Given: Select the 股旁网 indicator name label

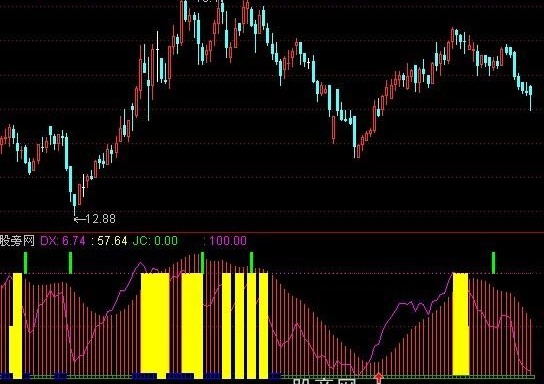Looking at the screenshot, I should [17, 240].
